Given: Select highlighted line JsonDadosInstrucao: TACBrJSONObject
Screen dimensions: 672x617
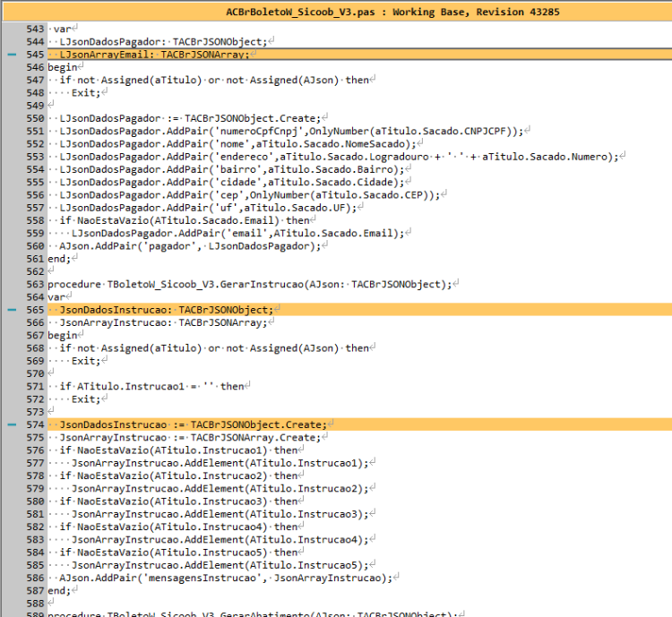Looking at the screenshot, I should point(359,309).
